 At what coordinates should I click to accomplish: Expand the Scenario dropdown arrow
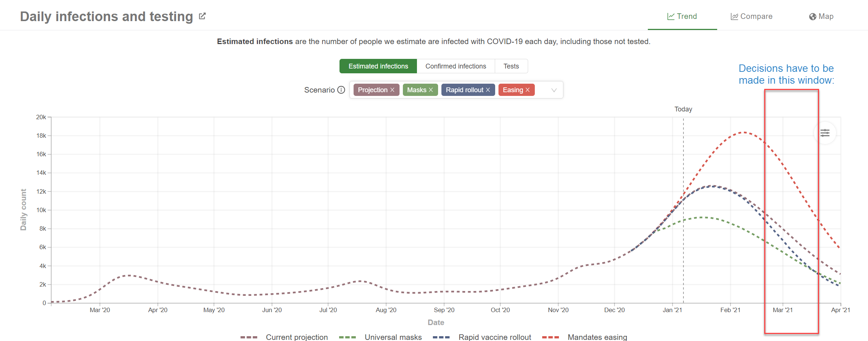(x=554, y=90)
